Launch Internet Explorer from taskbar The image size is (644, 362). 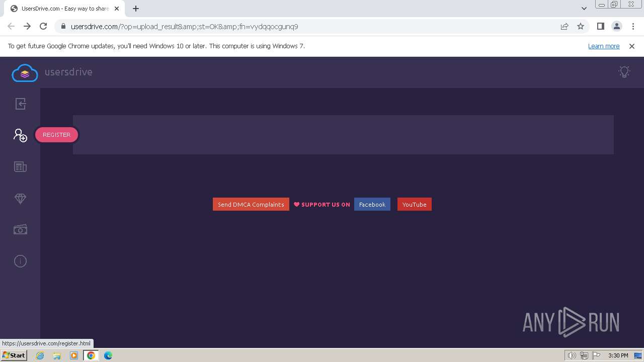pos(40,355)
